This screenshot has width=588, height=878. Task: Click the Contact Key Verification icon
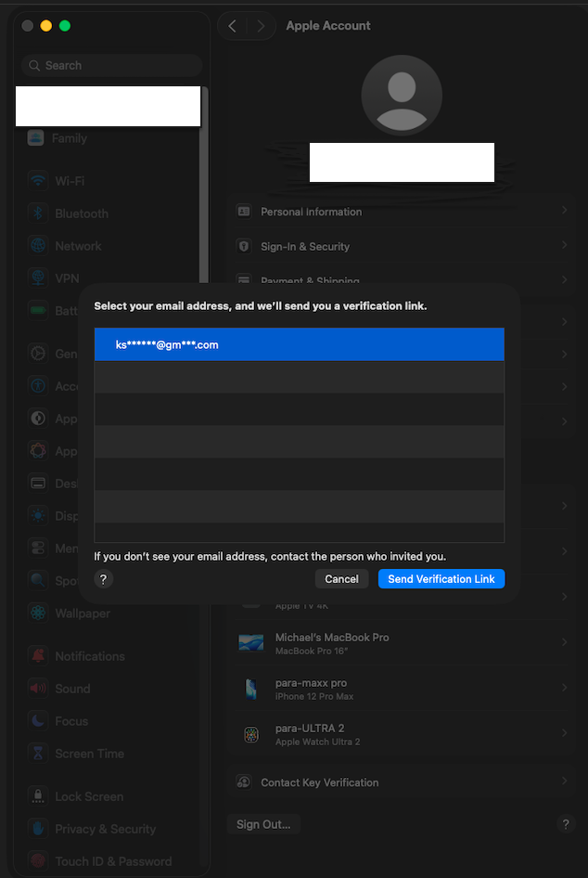pos(244,782)
